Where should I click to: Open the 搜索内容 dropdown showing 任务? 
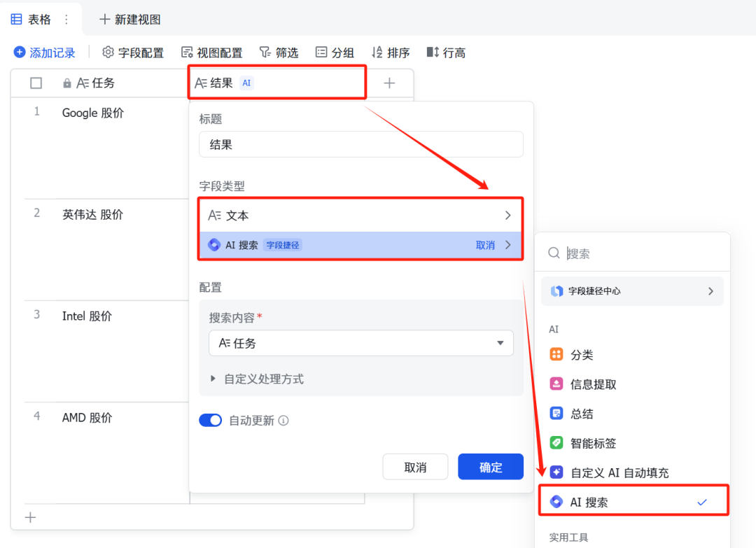(x=361, y=343)
